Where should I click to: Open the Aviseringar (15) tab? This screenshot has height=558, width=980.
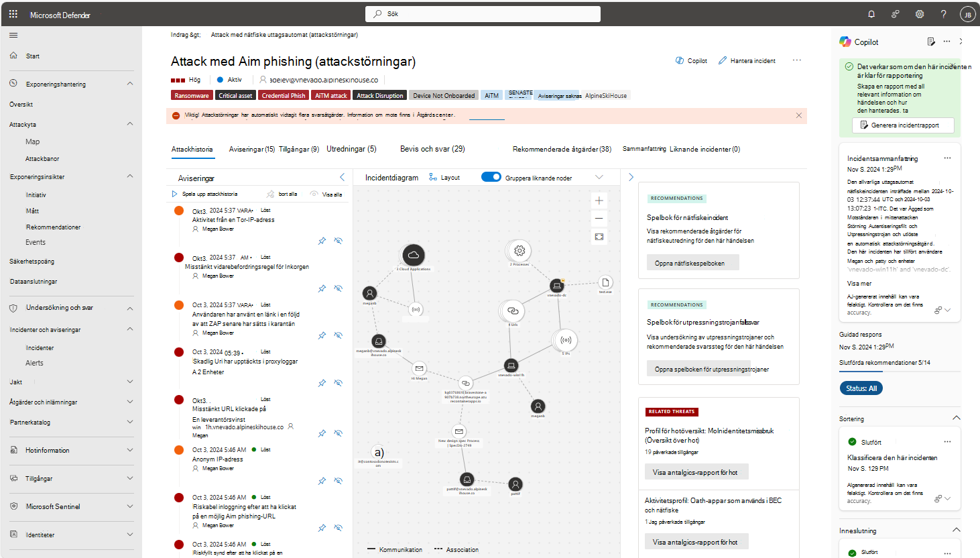[x=252, y=149]
